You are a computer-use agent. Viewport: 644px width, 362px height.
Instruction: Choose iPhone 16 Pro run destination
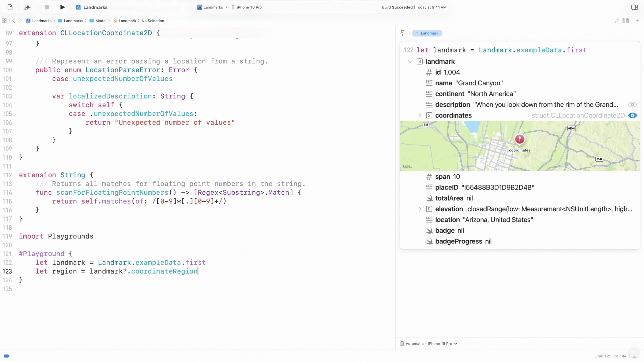(x=249, y=7)
